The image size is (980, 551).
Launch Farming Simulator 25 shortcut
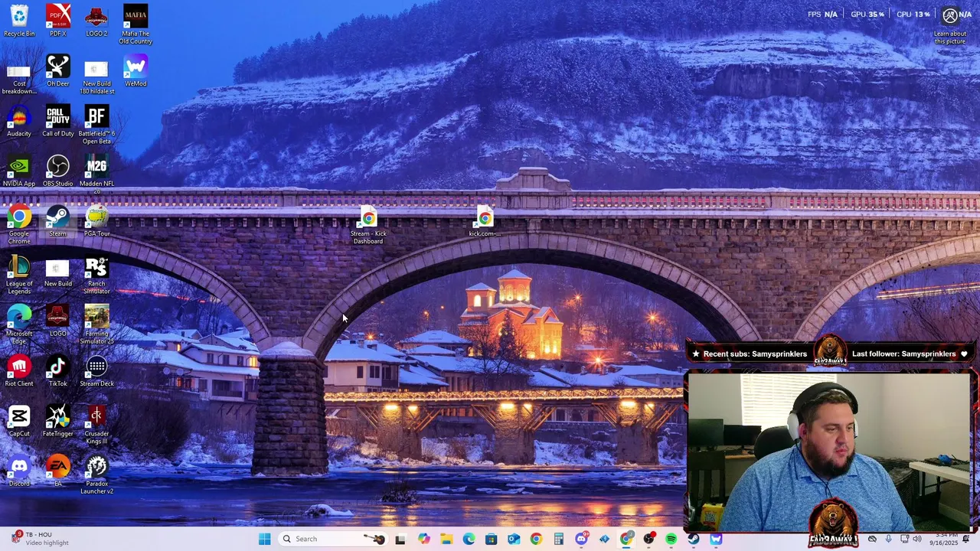click(96, 324)
